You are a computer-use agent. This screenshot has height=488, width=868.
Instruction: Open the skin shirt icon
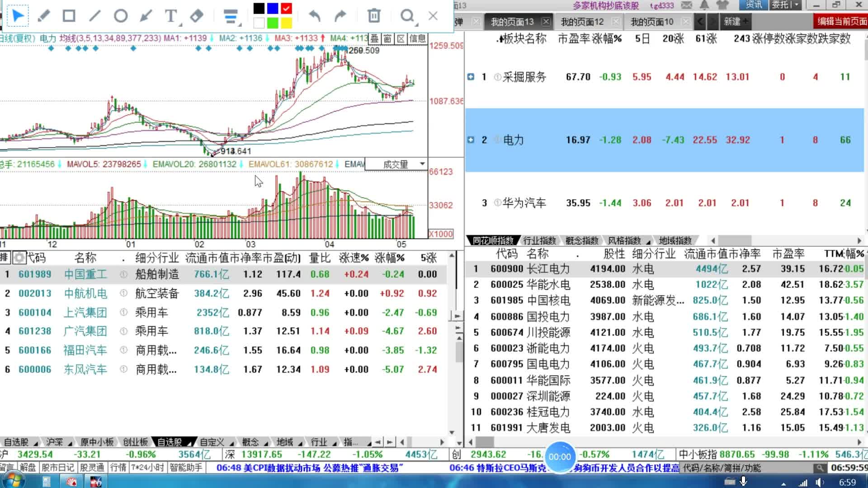tap(723, 5)
